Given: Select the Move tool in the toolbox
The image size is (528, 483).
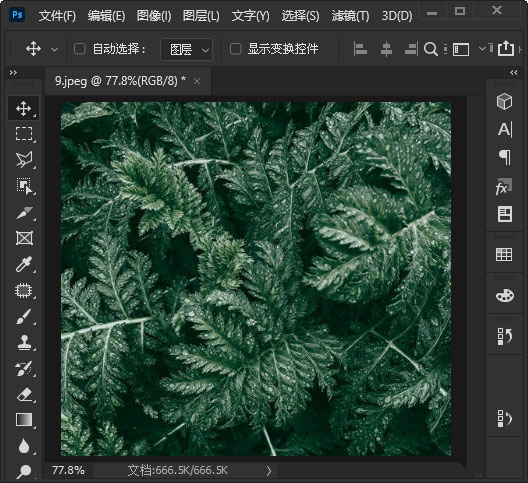Looking at the screenshot, I should (24, 108).
